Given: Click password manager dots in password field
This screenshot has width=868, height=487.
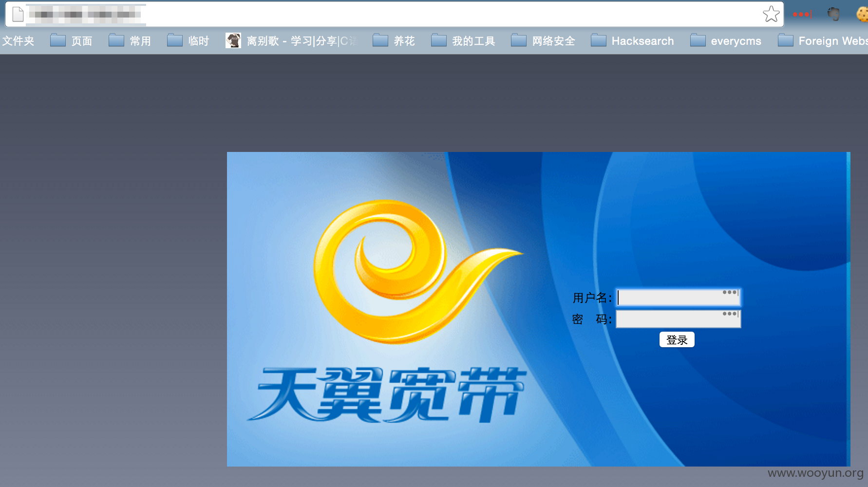Looking at the screenshot, I should pyautogui.click(x=730, y=314).
